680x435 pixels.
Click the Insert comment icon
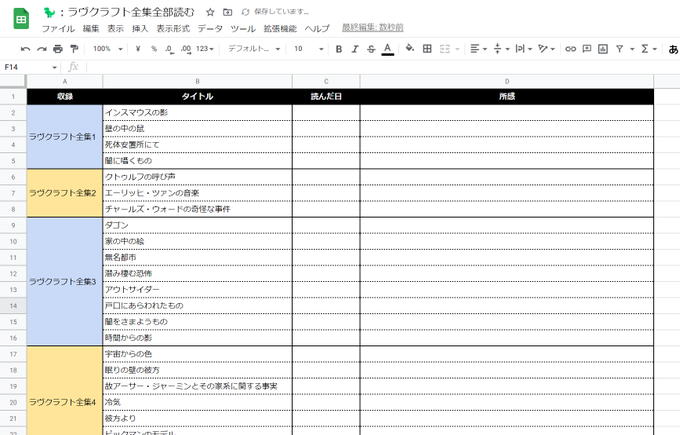587,49
